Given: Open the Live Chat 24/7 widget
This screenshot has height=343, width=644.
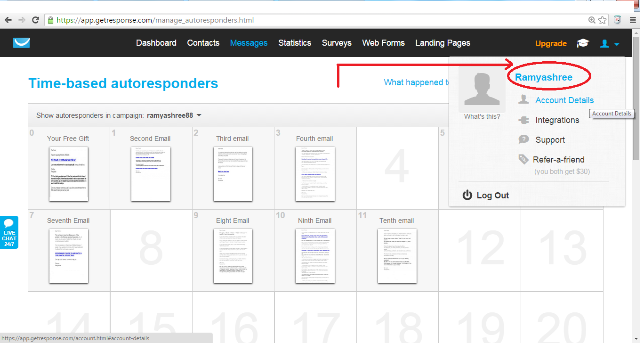Looking at the screenshot, I should [9, 232].
